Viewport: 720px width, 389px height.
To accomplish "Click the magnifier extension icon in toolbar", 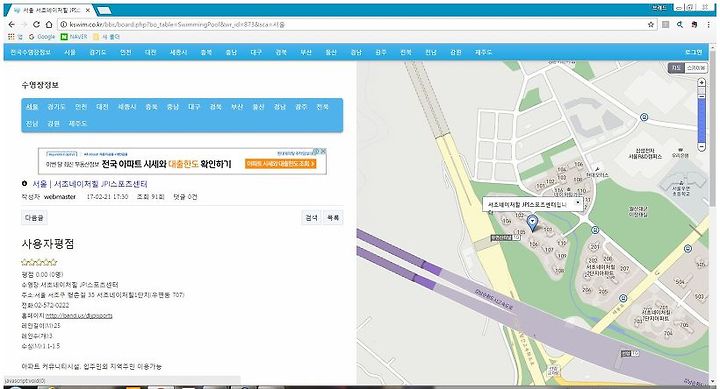I will [680, 24].
